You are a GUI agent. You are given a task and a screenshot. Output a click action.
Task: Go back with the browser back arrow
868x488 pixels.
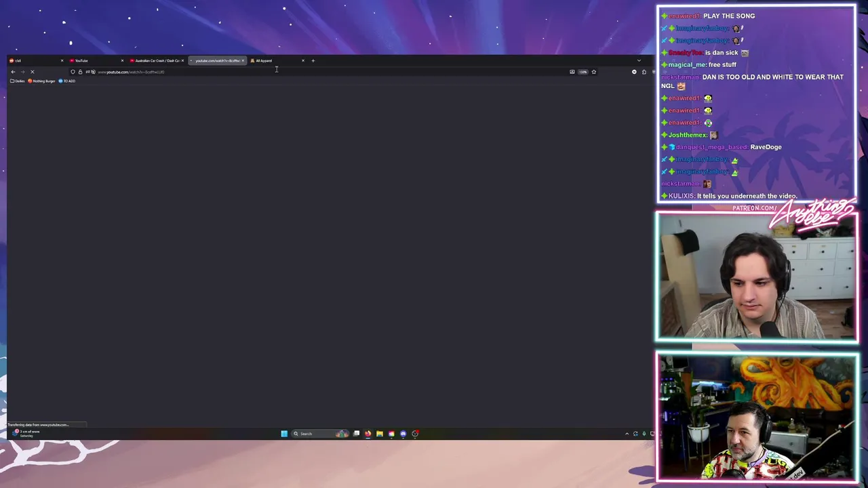(x=13, y=72)
